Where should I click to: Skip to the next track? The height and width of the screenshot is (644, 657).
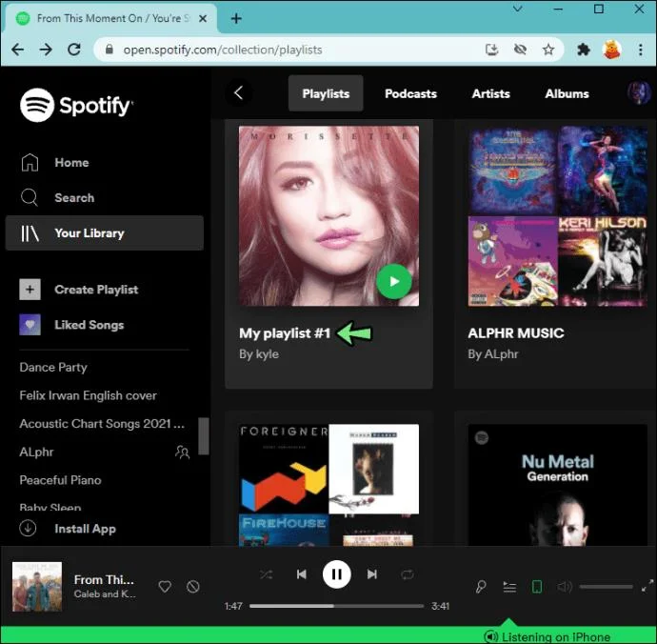372,574
